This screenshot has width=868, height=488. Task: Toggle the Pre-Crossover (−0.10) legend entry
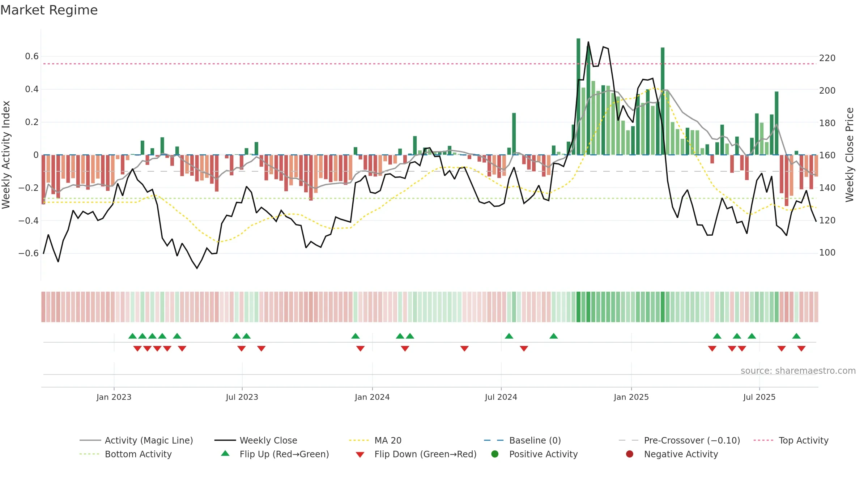click(x=679, y=440)
